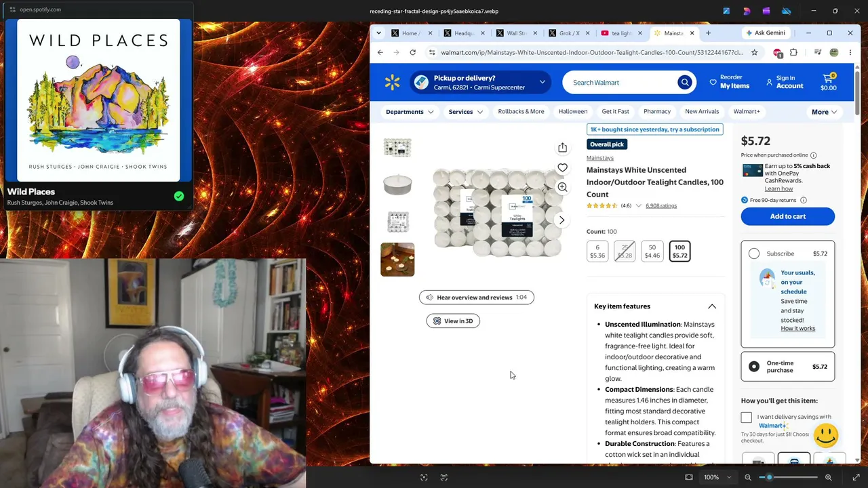Zoom in using the image viewer plus magnifier
868x488 pixels.
click(x=828, y=477)
